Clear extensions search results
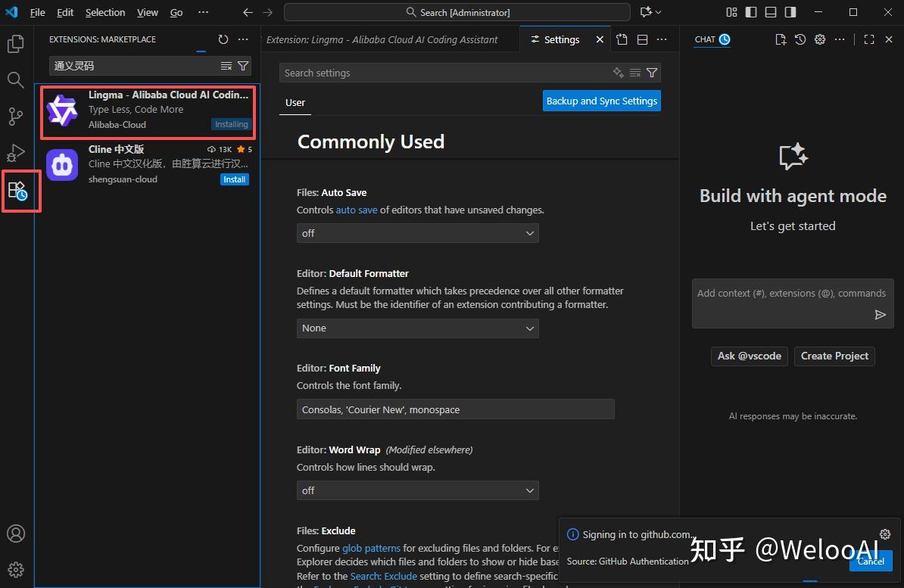This screenshot has width=904, height=588. click(x=226, y=66)
